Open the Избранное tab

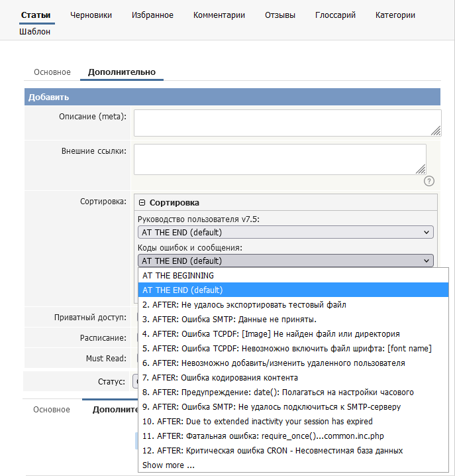152,15
